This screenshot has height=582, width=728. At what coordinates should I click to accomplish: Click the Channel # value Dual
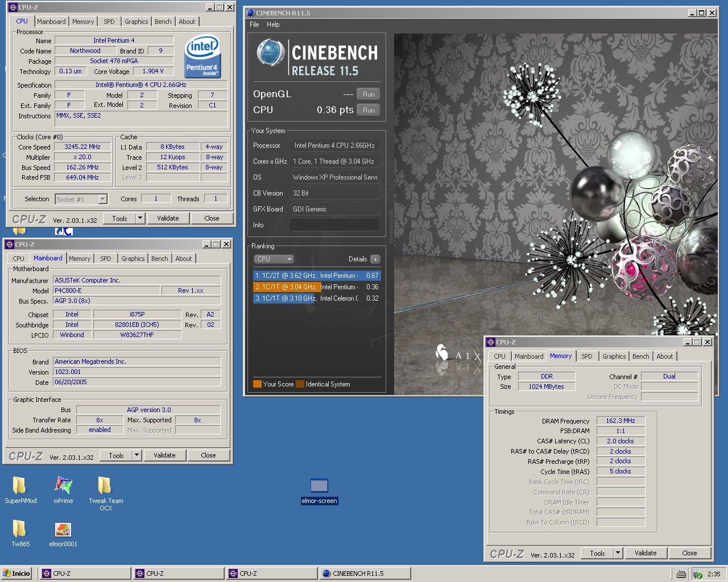[669, 376]
